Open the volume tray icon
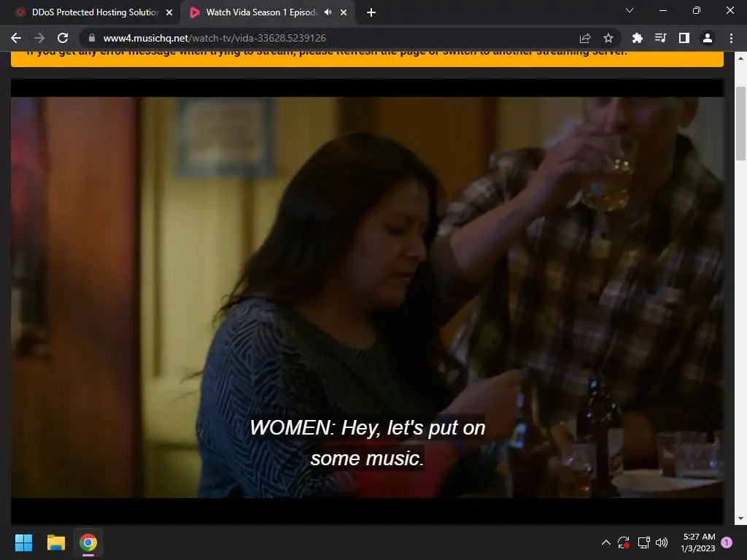Image resolution: width=747 pixels, height=560 pixels. (662, 542)
